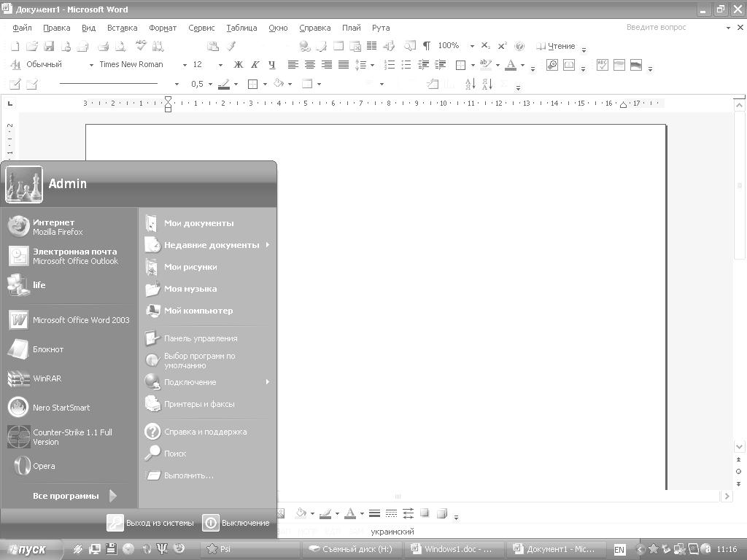Open Print Preview from the toolbar
This screenshot has height=560, width=747.
(x=120, y=46)
